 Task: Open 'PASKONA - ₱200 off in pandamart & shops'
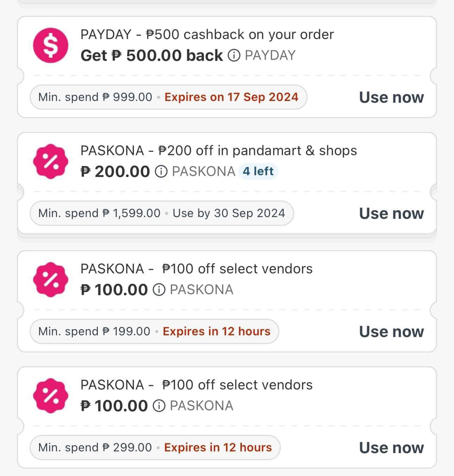point(219,151)
